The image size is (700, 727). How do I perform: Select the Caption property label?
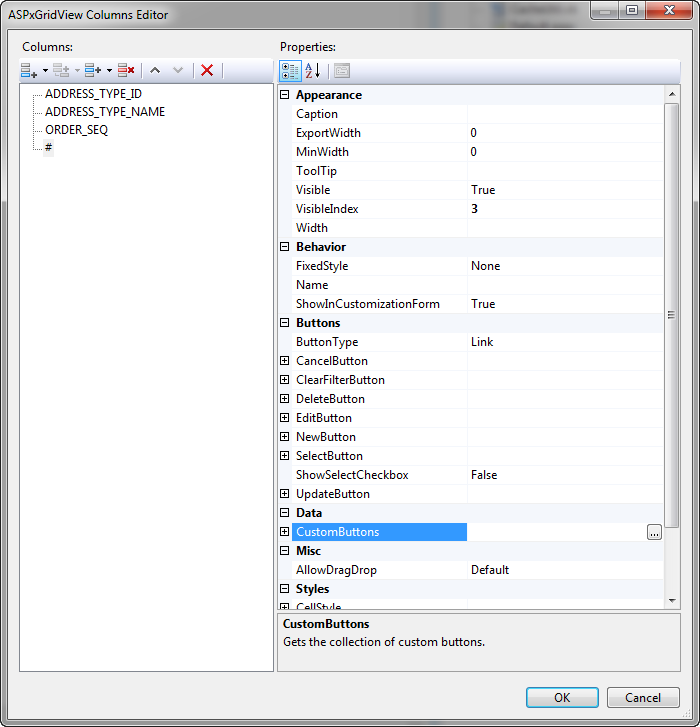(x=317, y=114)
